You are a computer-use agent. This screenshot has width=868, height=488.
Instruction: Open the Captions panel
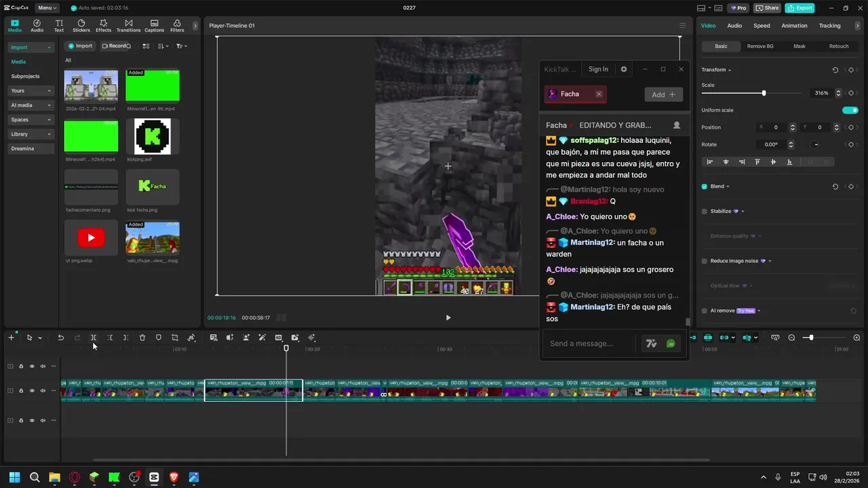point(154,26)
